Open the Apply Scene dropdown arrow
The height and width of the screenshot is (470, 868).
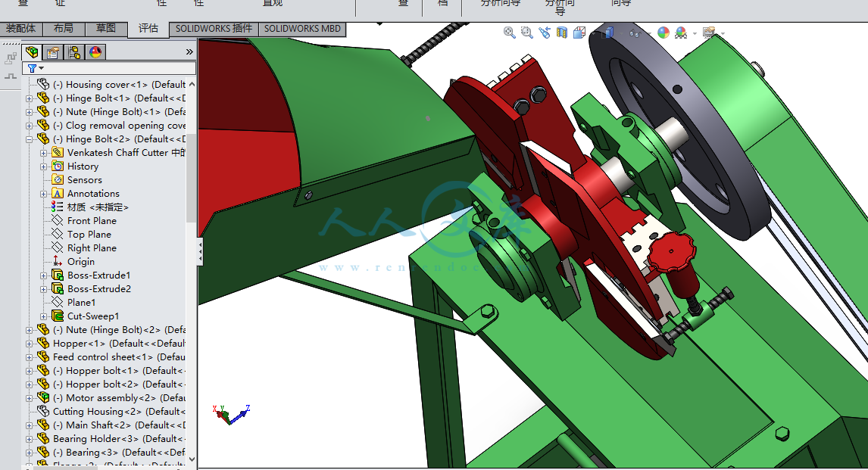695,33
